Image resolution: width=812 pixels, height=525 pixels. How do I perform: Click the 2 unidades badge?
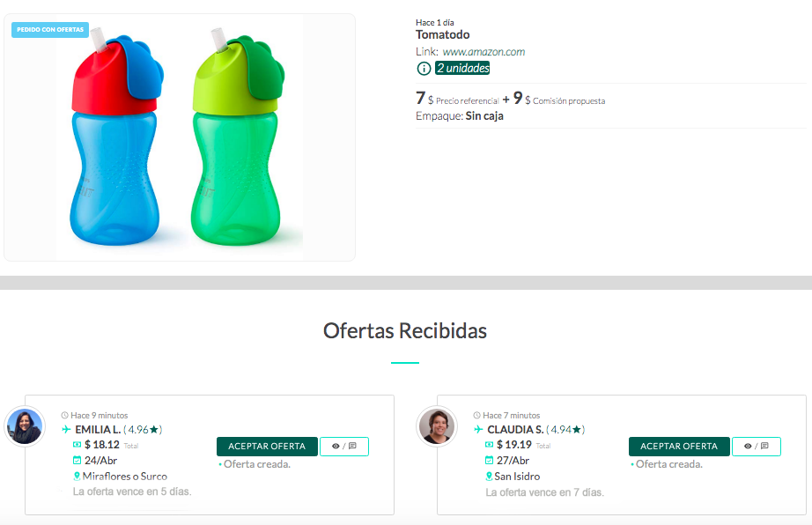pyautogui.click(x=462, y=68)
